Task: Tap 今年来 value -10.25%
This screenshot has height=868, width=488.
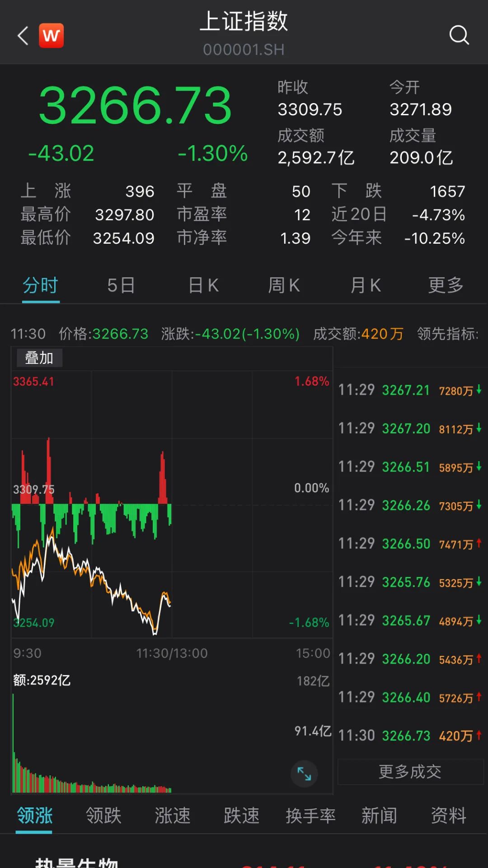Action: pos(435,238)
